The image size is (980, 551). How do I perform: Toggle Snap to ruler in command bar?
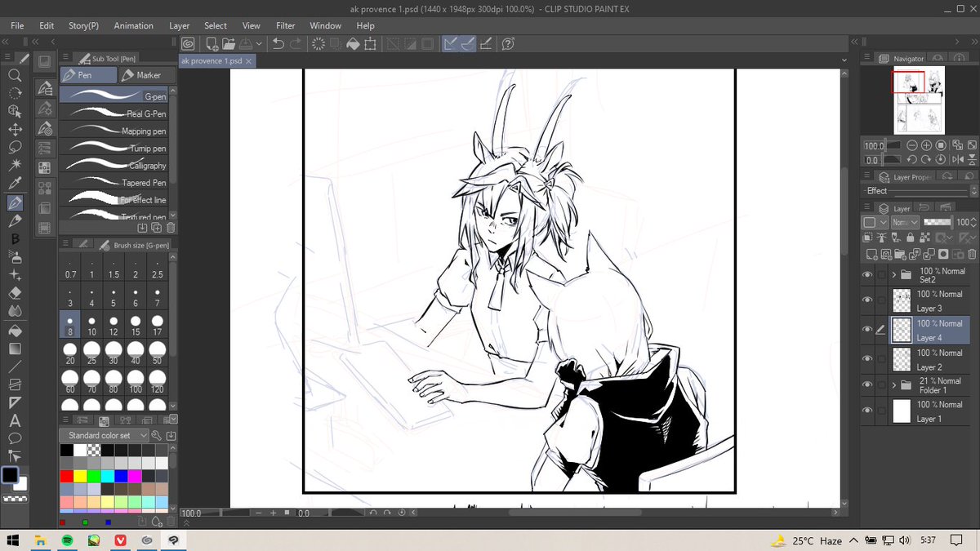pyautogui.click(x=450, y=44)
